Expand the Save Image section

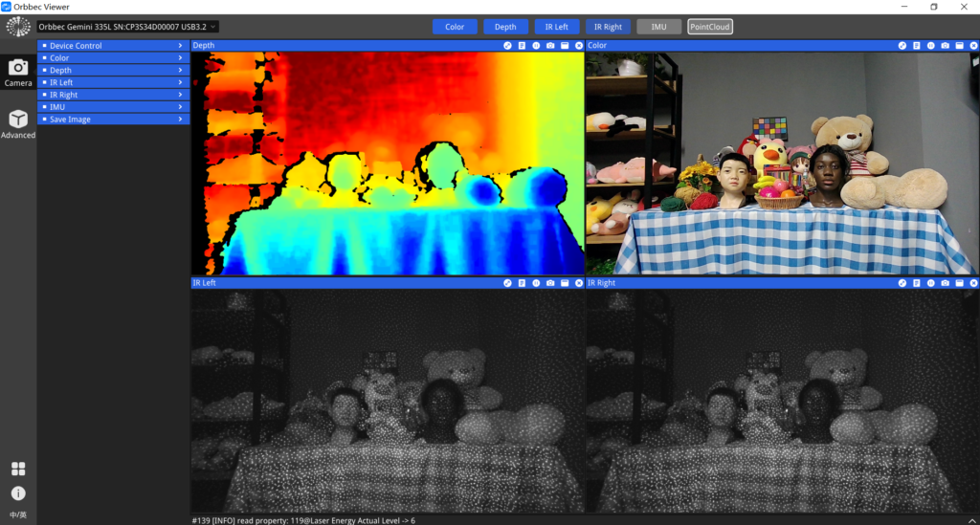(113, 120)
